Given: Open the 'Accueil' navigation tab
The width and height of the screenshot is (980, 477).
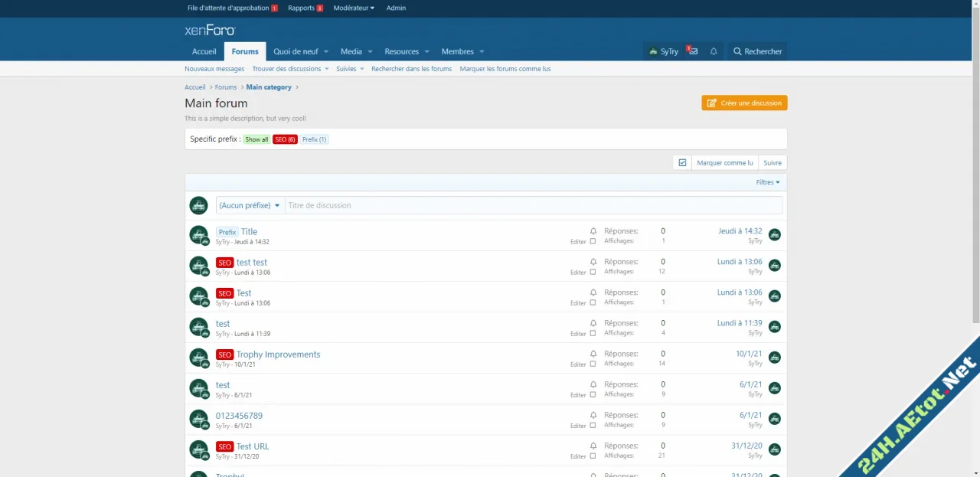Looking at the screenshot, I should click(x=204, y=51).
